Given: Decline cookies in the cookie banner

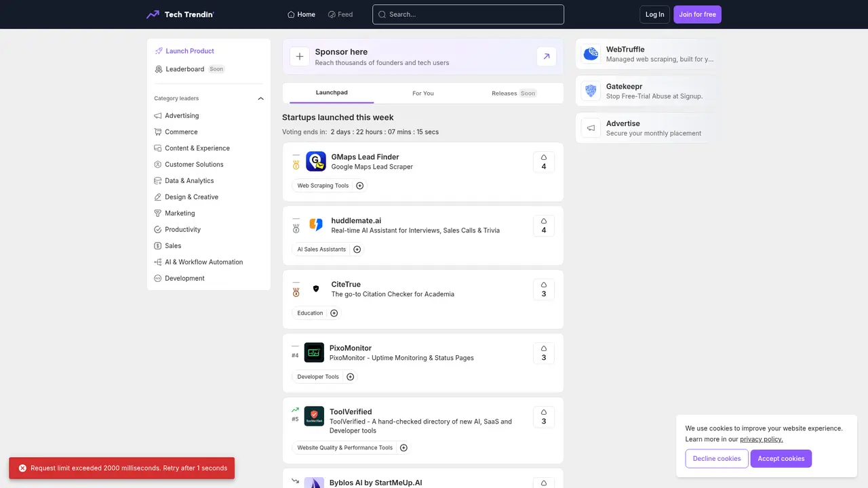Looking at the screenshot, I should click(x=717, y=459).
